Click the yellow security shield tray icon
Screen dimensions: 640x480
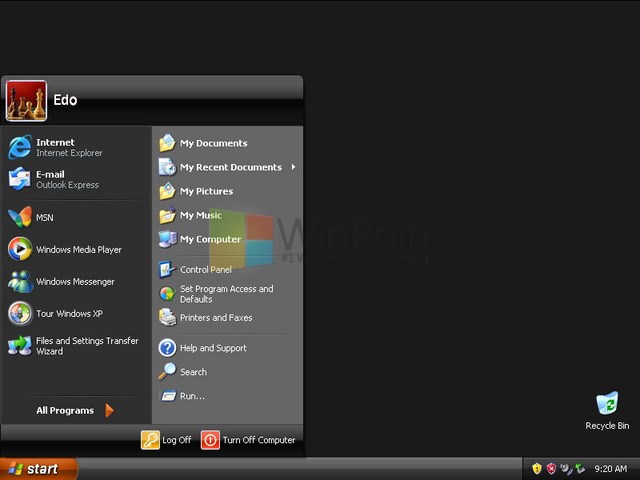[x=537, y=469]
